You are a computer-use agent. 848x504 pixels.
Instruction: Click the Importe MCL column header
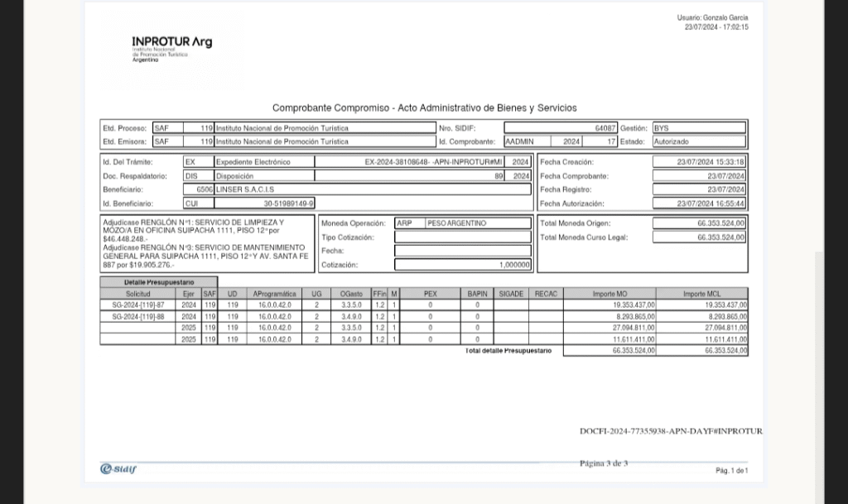coord(701,294)
